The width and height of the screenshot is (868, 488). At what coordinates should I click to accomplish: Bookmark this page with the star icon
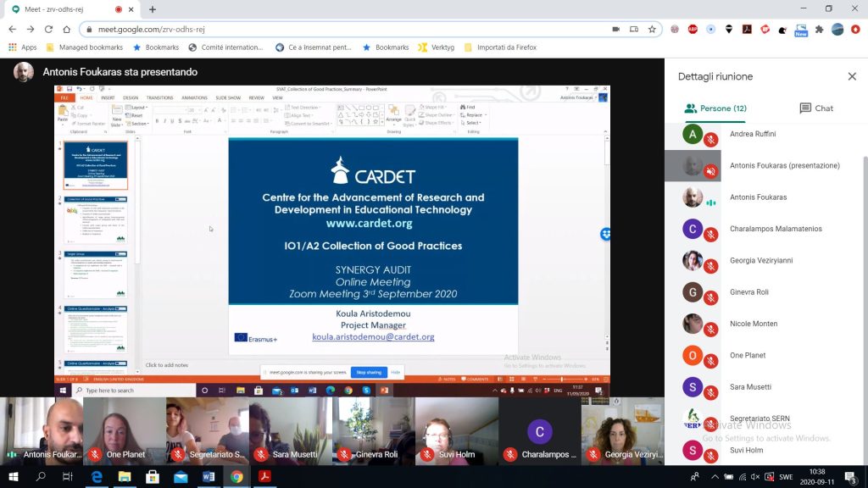(652, 30)
